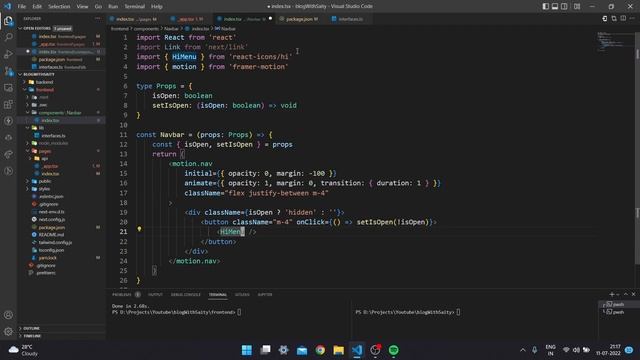Viewport: 640px width, 360px height.
Task: Add a new terminal with plus icon
Action: tap(611, 294)
